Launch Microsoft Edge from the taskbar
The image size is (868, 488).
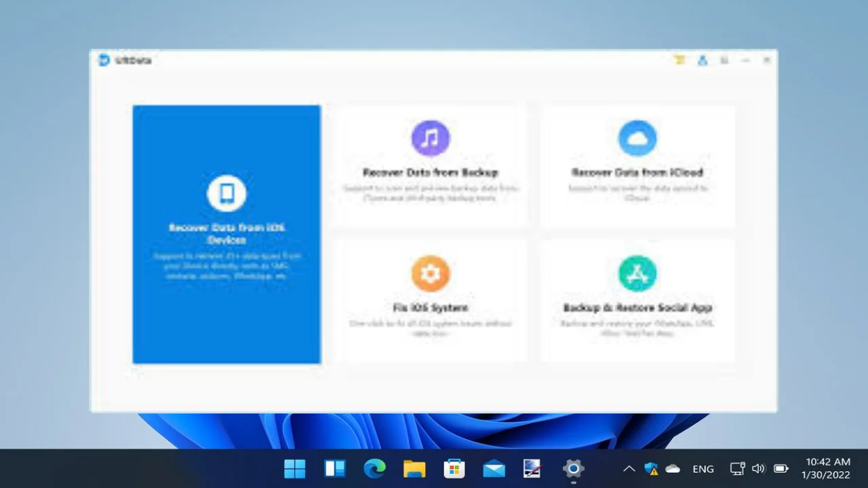pos(374,468)
